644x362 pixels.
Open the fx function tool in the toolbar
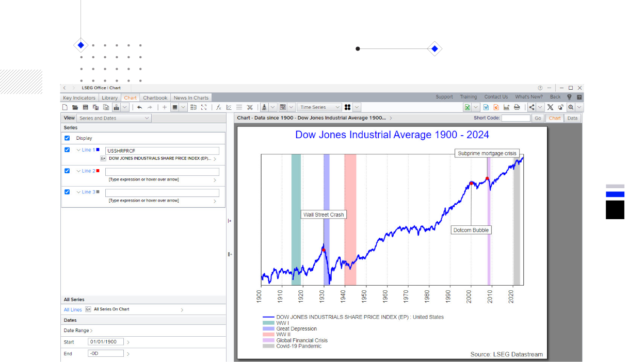pyautogui.click(x=218, y=107)
